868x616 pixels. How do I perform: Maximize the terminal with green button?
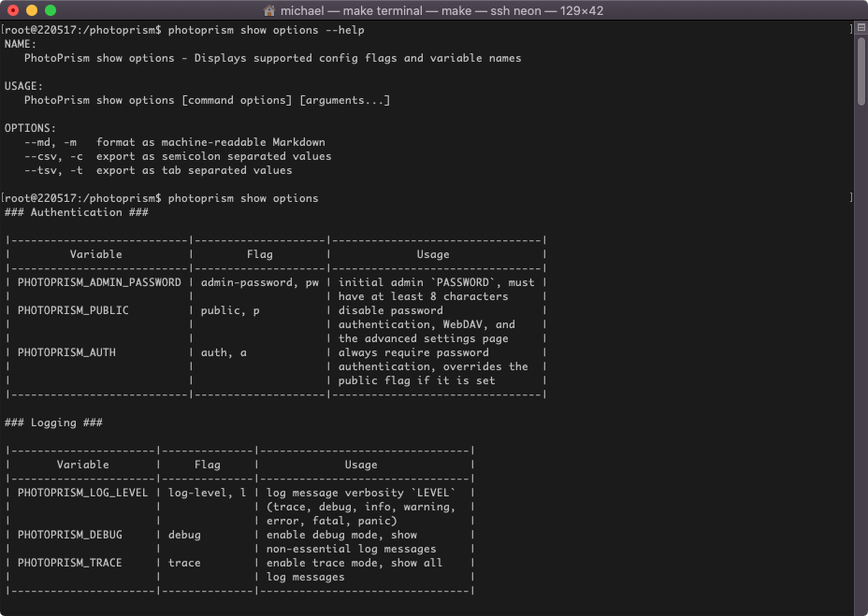tap(51, 10)
